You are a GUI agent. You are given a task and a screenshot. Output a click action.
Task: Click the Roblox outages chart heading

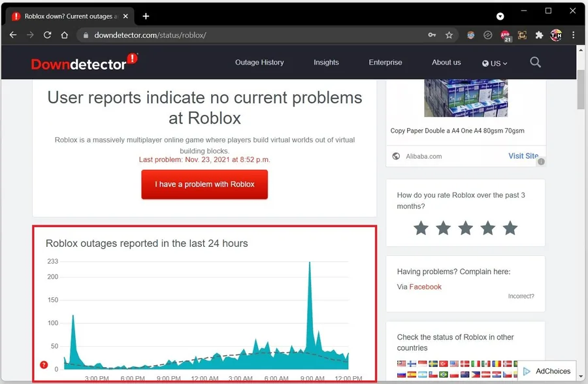pyautogui.click(x=146, y=244)
